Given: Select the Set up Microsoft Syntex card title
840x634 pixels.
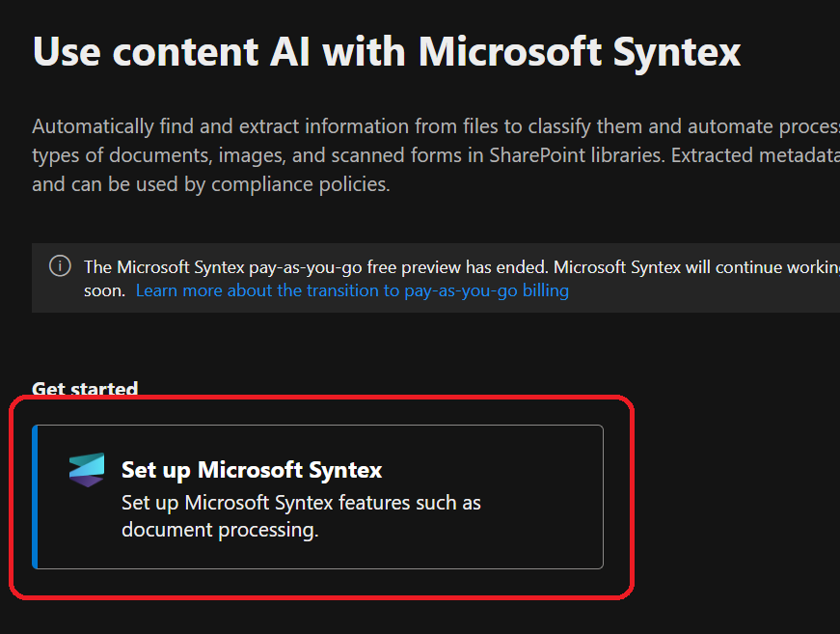Looking at the screenshot, I should [252, 470].
